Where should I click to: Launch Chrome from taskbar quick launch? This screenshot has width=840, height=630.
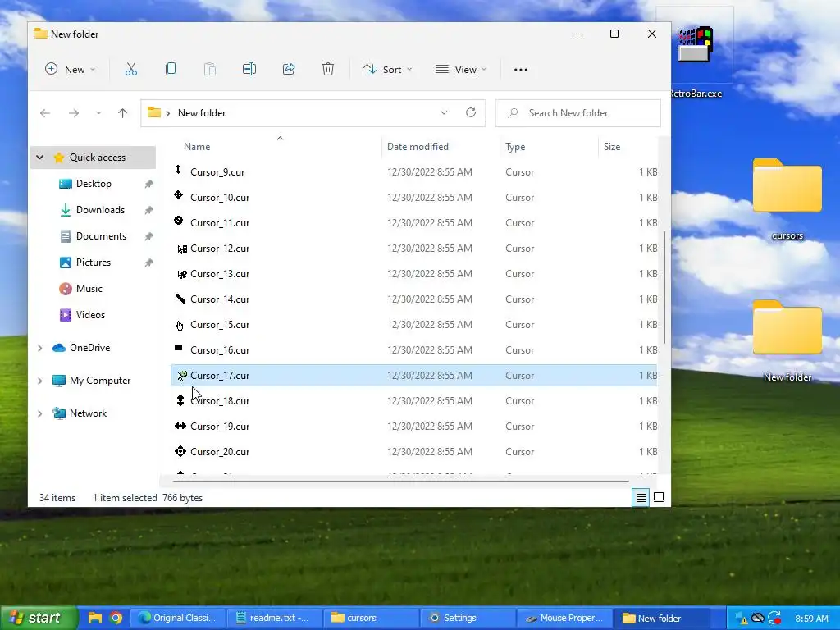pos(116,618)
